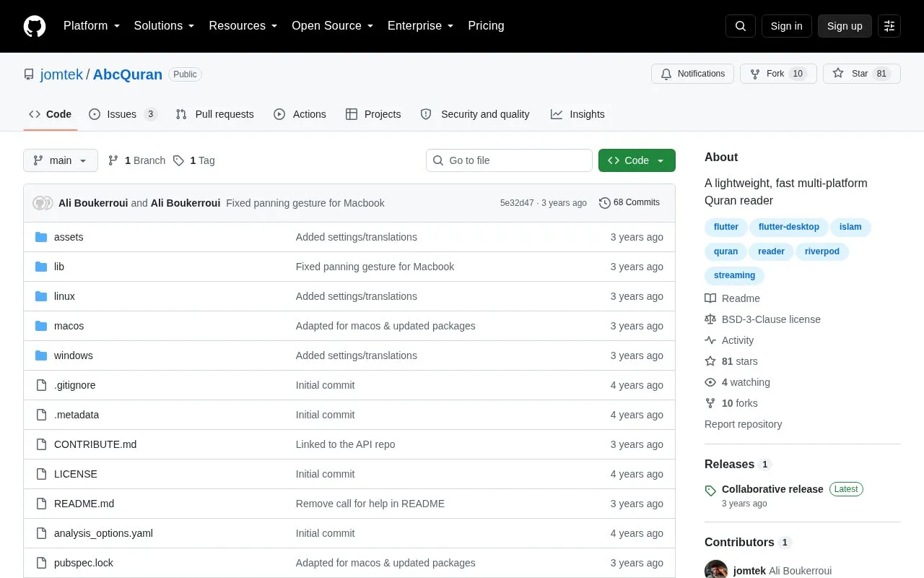924x578 pixels.
Task: Click the eye icon beside 4 watching
Action: (710, 382)
